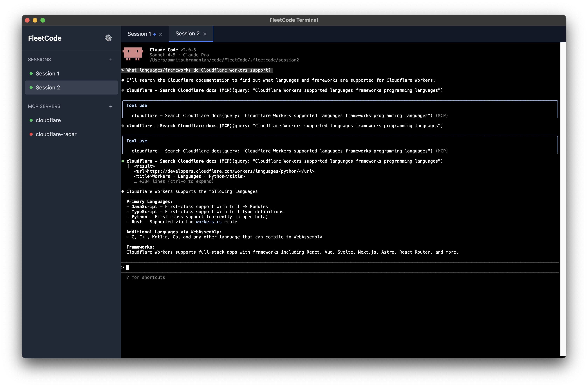Open the workers-rs link
This screenshot has width=588, height=387.
[x=208, y=222]
